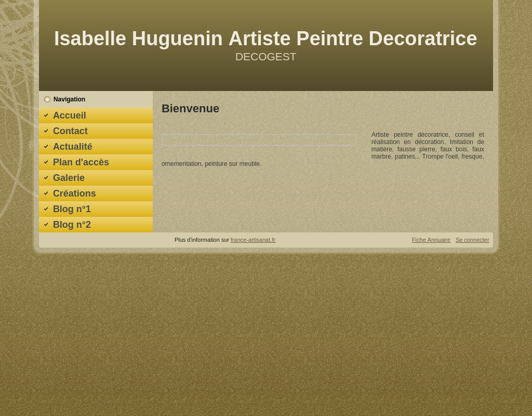This screenshot has width=532, height=416.
Task: Follow the france-artisanat.fr link
Action: (253, 240)
